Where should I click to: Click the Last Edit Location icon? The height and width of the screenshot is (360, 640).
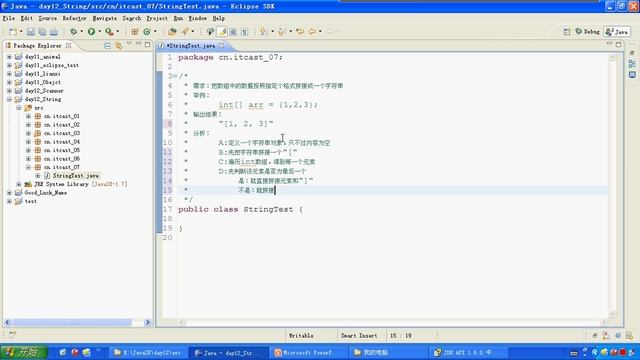pyautogui.click(x=300, y=31)
